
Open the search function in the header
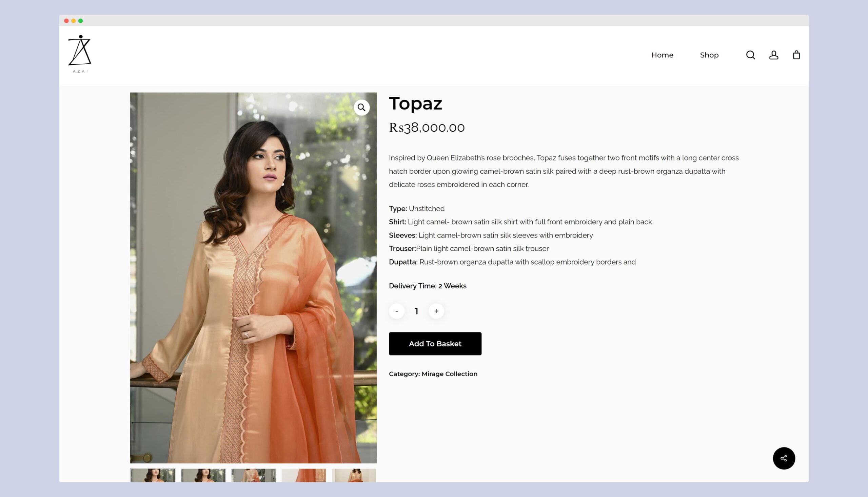click(750, 55)
